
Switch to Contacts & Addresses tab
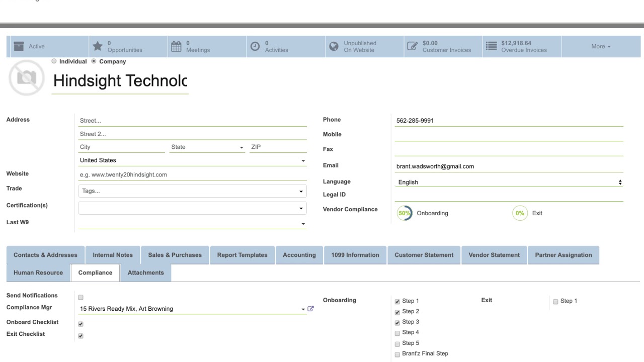click(45, 255)
